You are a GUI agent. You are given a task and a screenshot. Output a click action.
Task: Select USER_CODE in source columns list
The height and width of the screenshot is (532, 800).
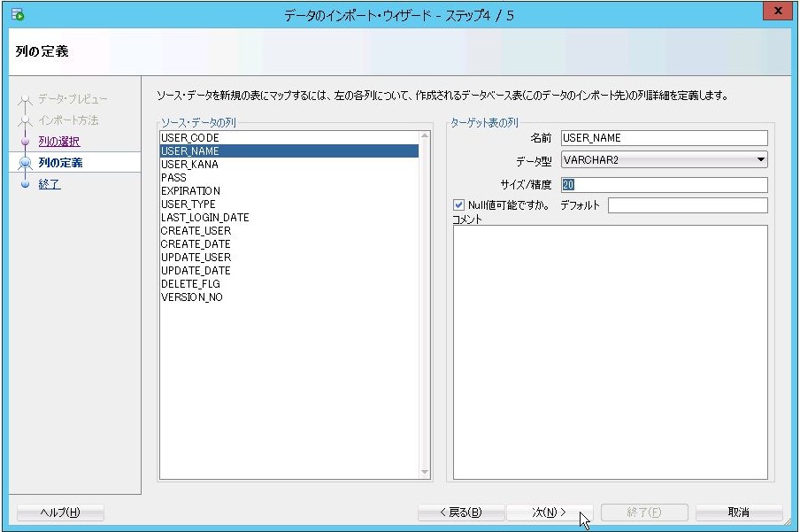189,138
